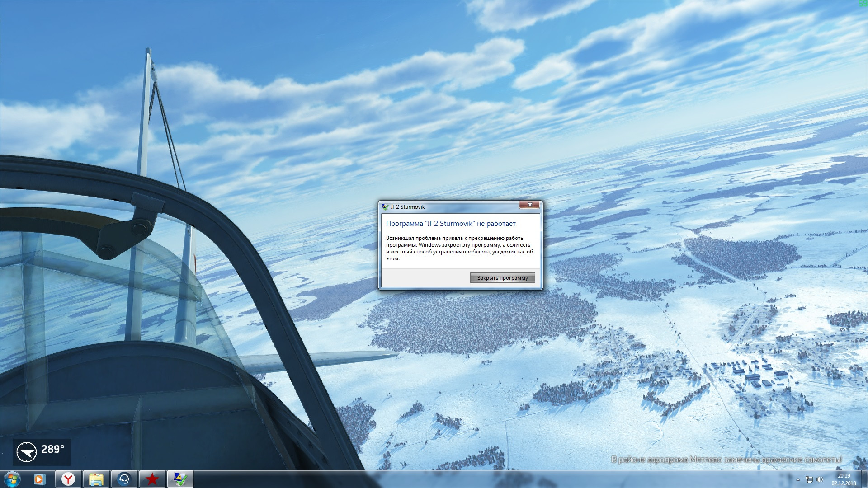Click the Show Desktop strip
The height and width of the screenshot is (488, 868).
coord(864,479)
